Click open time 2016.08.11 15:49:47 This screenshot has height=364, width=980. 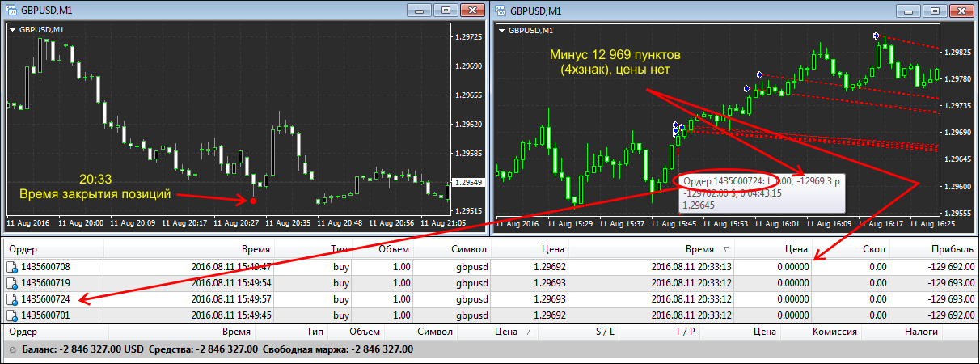(x=230, y=267)
